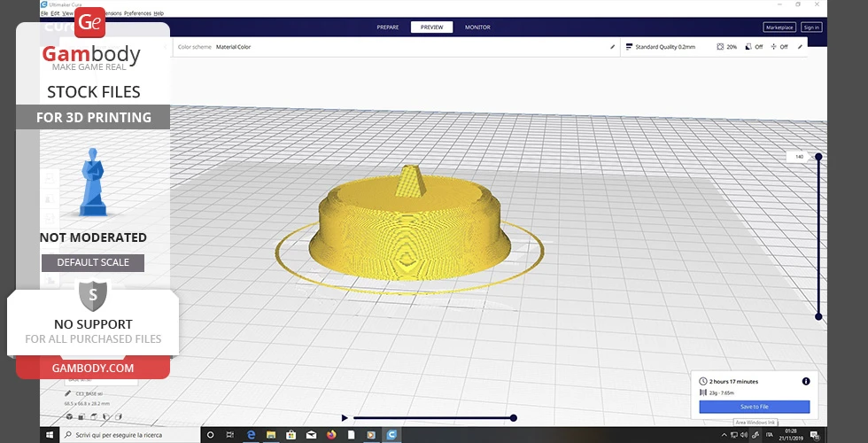Click the Windows taskbar search box
This screenshot has height=443, width=868.
click(x=129, y=435)
